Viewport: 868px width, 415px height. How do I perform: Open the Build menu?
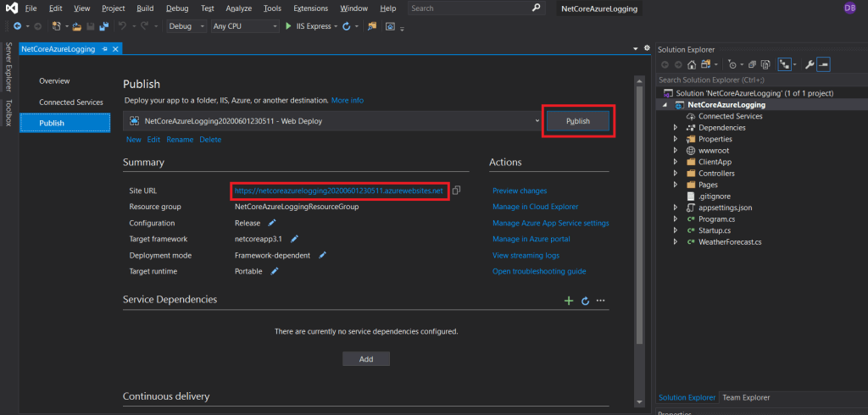click(145, 8)
